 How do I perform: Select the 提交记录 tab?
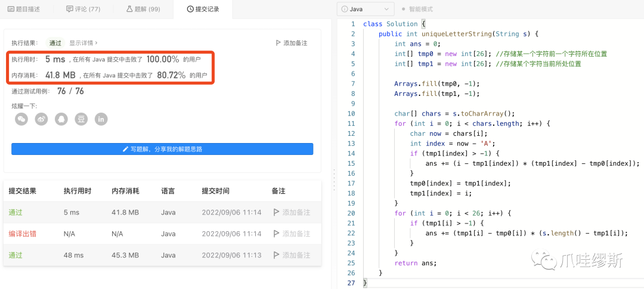coord(203,9)
